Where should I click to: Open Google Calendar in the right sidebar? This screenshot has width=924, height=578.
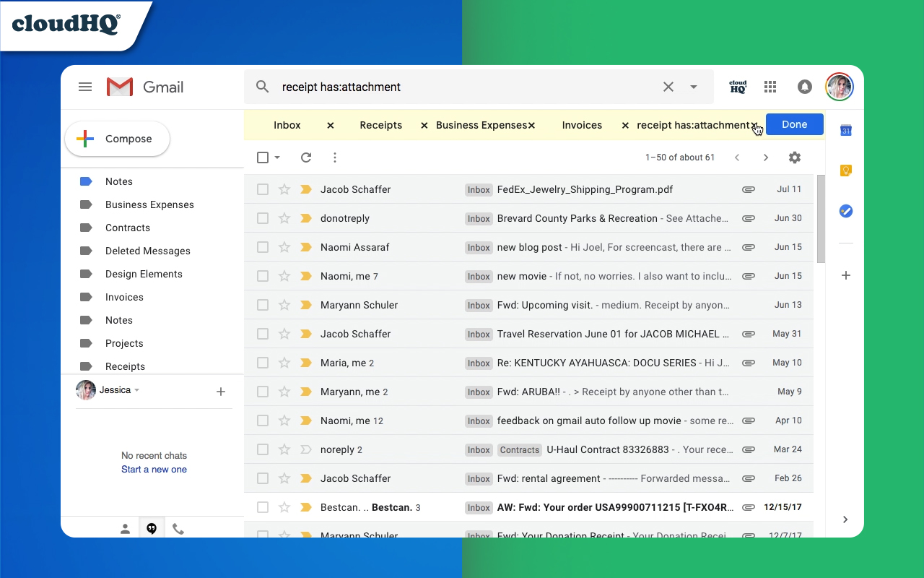click(x=845, y=131)
